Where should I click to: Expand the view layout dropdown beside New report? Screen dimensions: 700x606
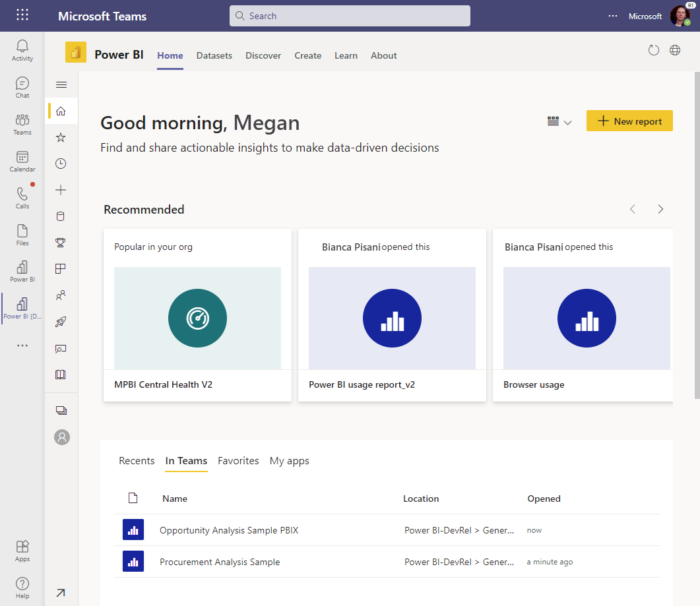coord(559,121)
